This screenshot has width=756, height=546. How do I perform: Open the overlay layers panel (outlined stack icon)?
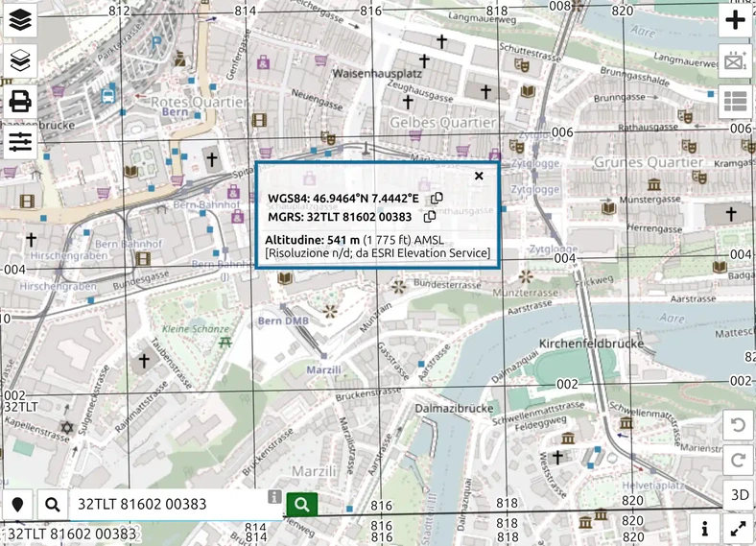tap(20, 60)
